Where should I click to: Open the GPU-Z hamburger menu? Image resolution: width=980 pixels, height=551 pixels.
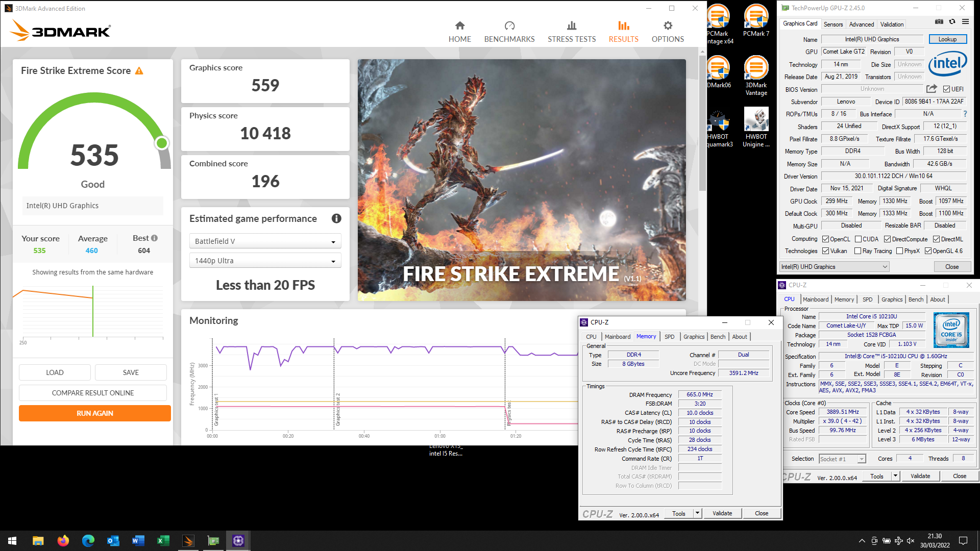965,21
